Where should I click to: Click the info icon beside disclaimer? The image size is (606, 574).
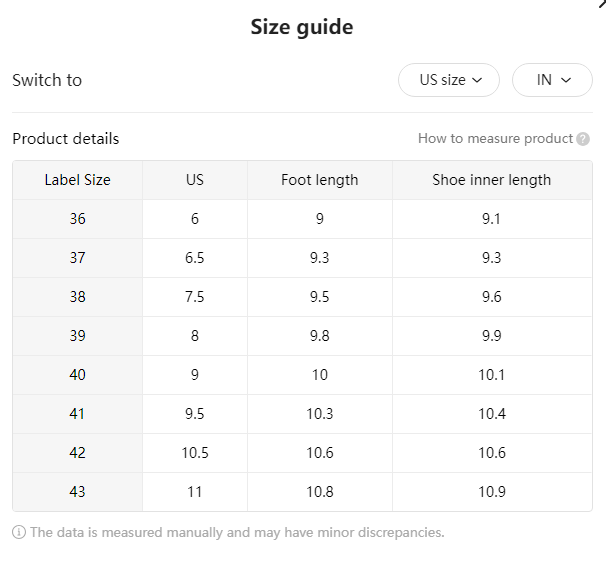pos(19,532)
